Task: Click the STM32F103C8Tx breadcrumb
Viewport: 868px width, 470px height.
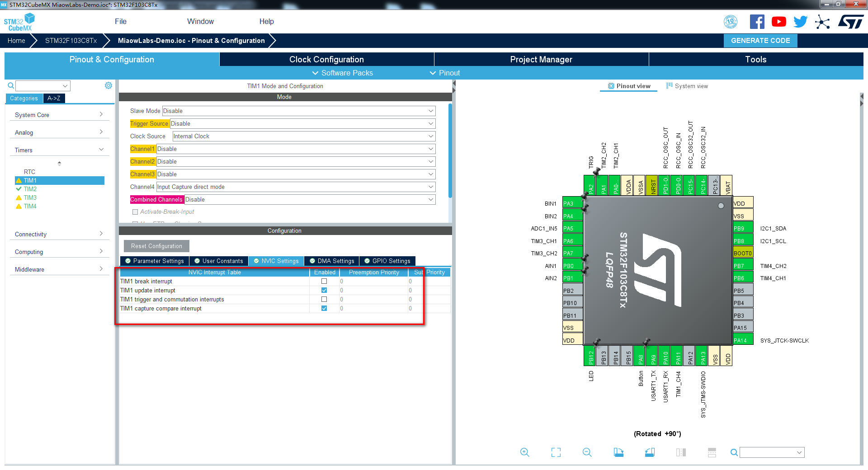Action: (71, 40)
